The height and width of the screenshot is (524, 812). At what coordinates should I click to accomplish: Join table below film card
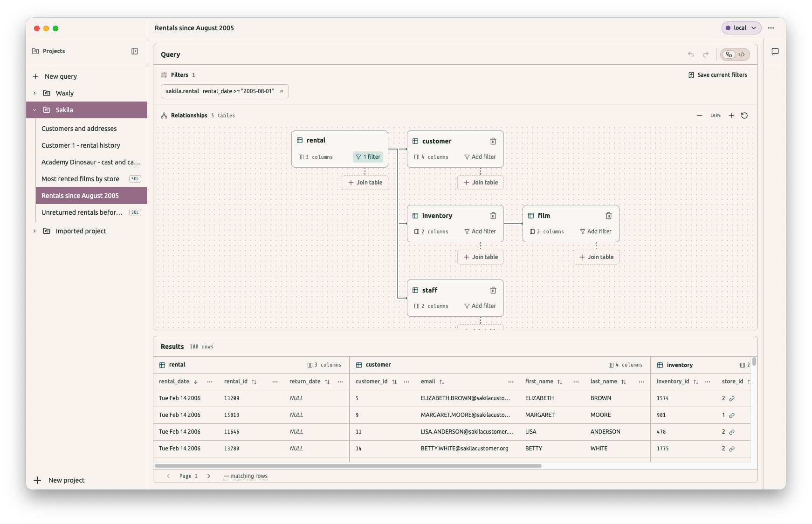[x=596, y=257]
